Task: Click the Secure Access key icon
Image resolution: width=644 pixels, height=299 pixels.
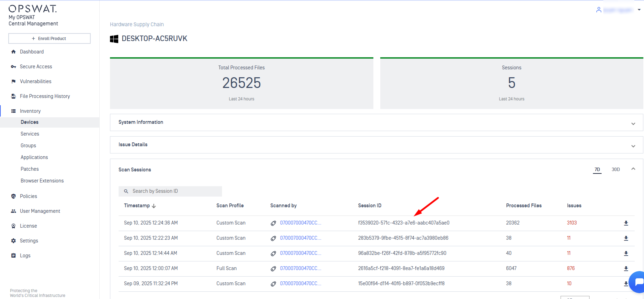Action: click(13, 67)
